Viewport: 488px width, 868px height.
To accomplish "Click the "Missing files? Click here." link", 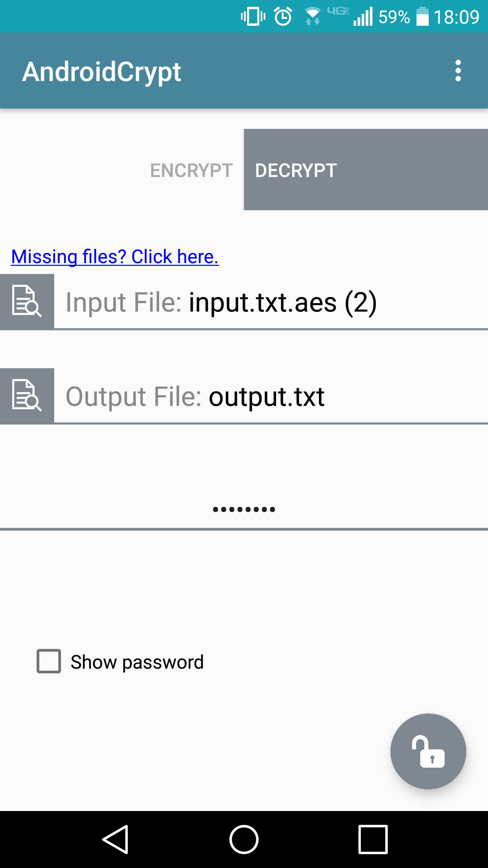I will pos(115,256).
